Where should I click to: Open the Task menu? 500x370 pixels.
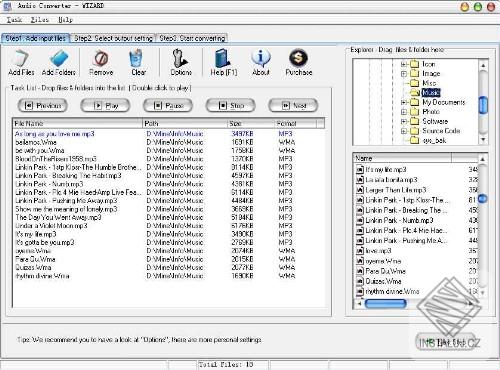[x=14, y=20]
